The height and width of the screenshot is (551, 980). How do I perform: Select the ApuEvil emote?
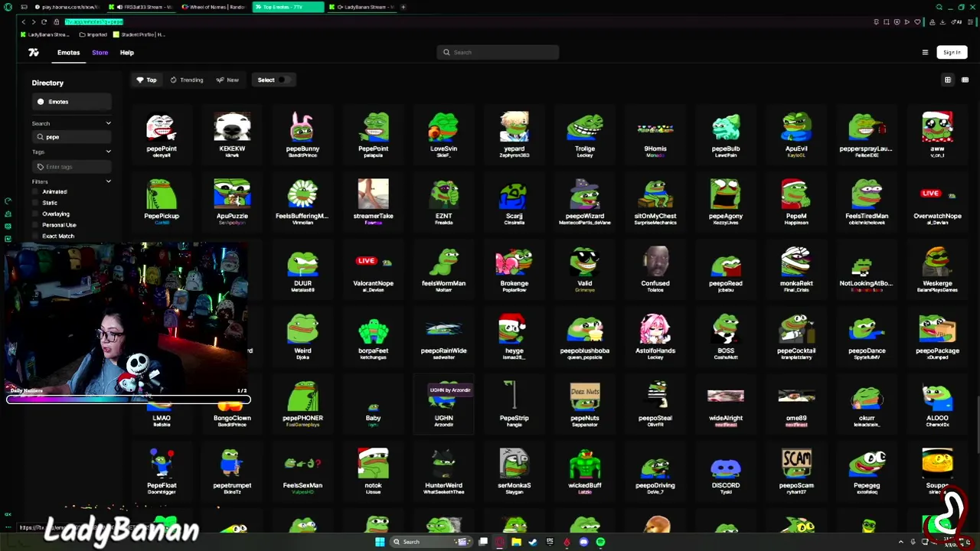(796, 135)
